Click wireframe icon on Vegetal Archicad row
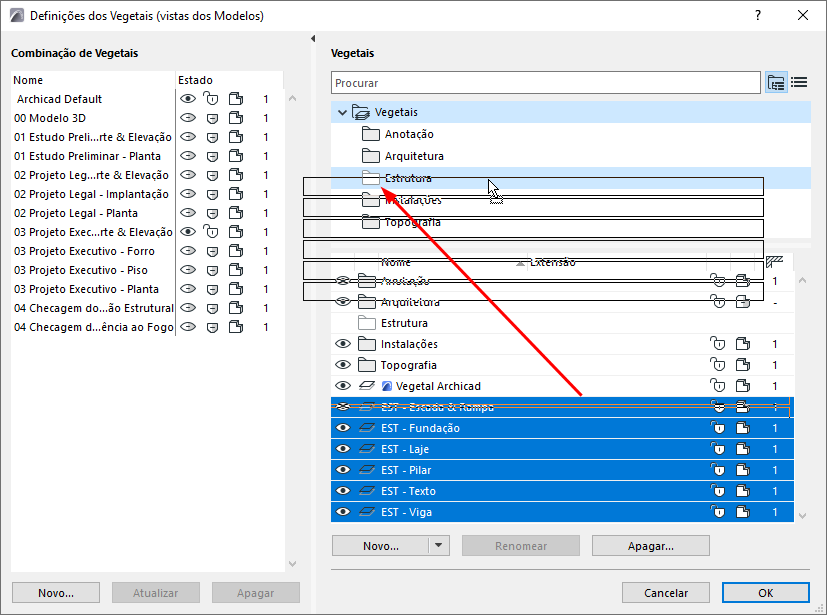827x615 pixels. point(741,386)
